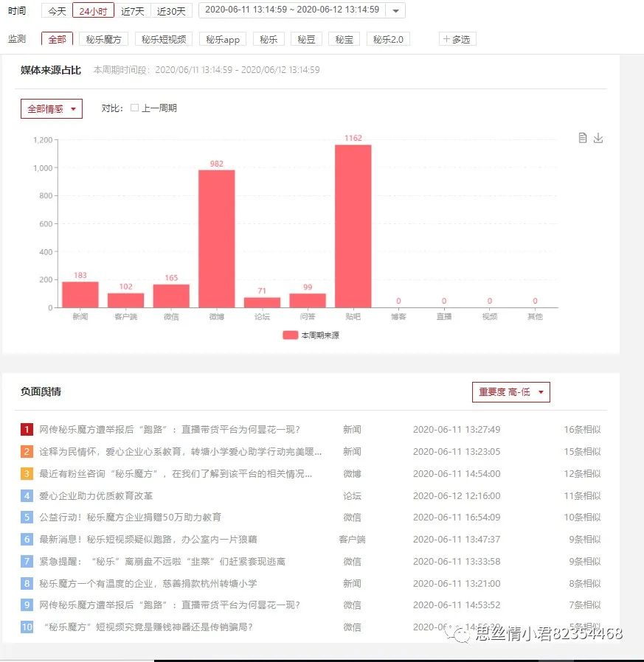
Task: Select the 秘乐短视频 monitoring tab
Action: tap(164, 39)
